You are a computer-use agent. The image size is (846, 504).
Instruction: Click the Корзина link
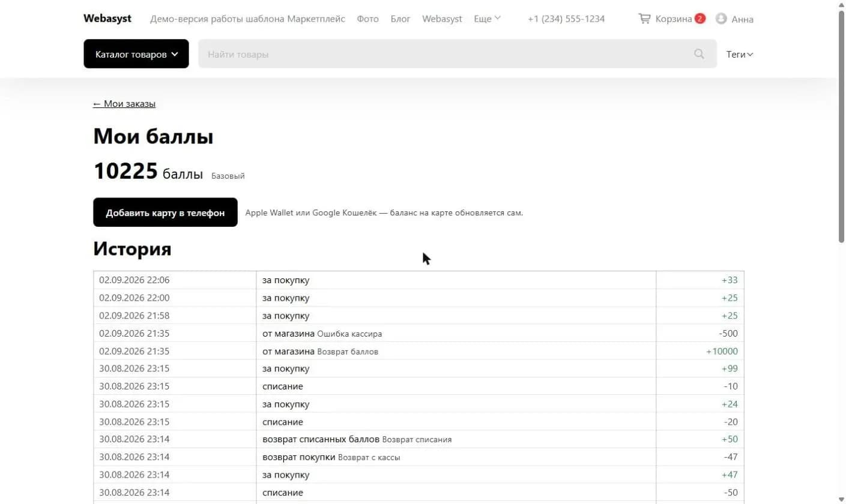pyautogui.click(x=674, y=19)
